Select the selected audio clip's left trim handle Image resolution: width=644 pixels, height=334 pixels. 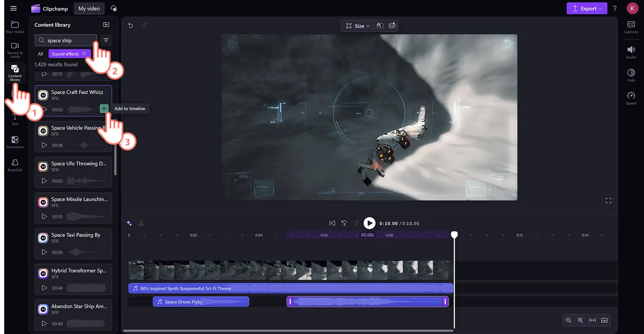coord(290,302)
